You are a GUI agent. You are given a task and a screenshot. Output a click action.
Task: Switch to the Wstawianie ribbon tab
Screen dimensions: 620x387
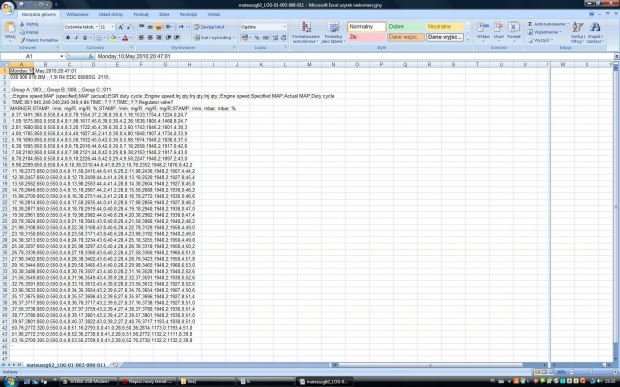(x=78, y=14)
